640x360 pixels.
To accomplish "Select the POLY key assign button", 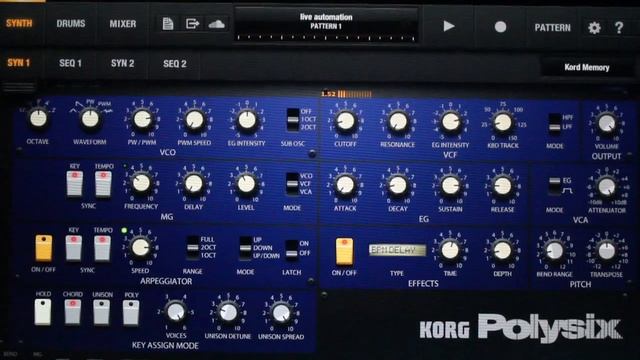I will point(131,313).
